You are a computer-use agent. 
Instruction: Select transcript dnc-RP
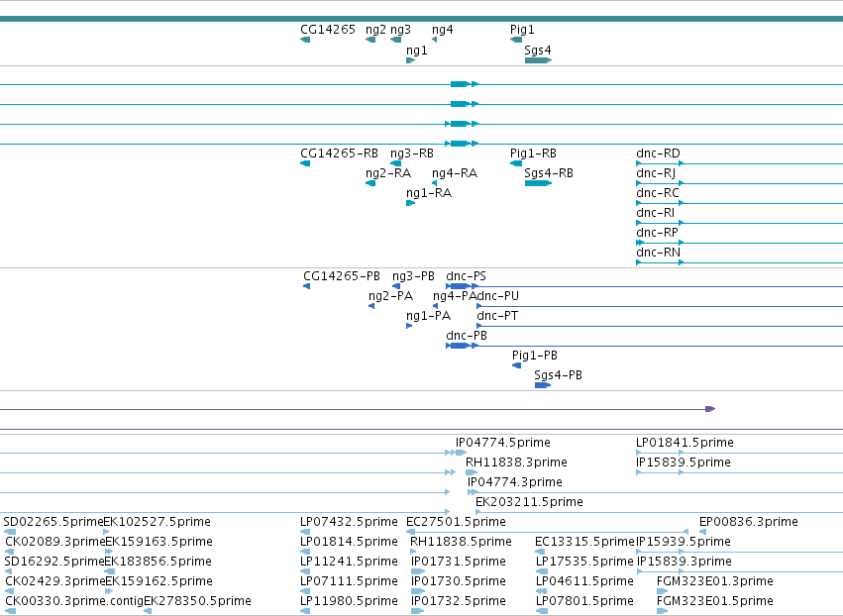[657, 233]
